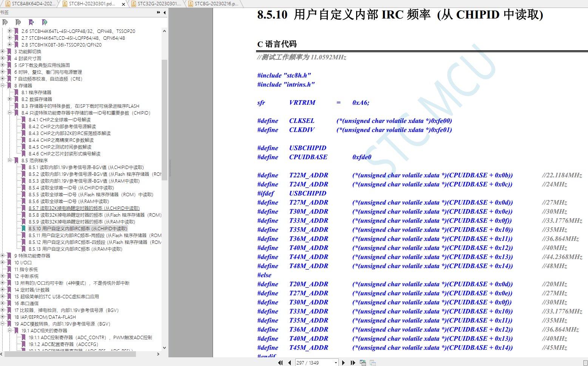
Task: Click the bookmark panel scroll-down arrow
Action: point(164,347)
